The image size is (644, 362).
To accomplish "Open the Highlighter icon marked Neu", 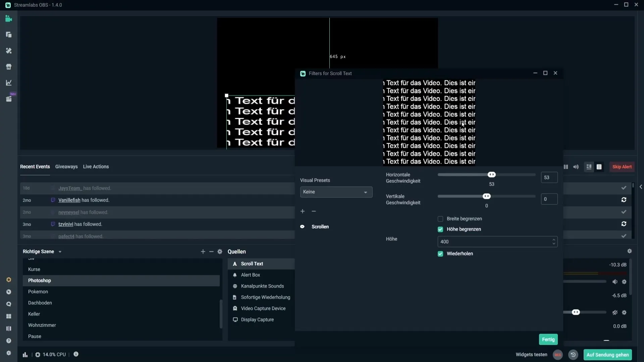I will (9, 99).
